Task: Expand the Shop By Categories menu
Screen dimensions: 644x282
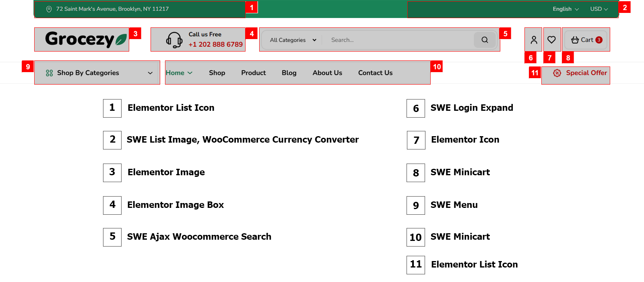Action: (150, 73)
